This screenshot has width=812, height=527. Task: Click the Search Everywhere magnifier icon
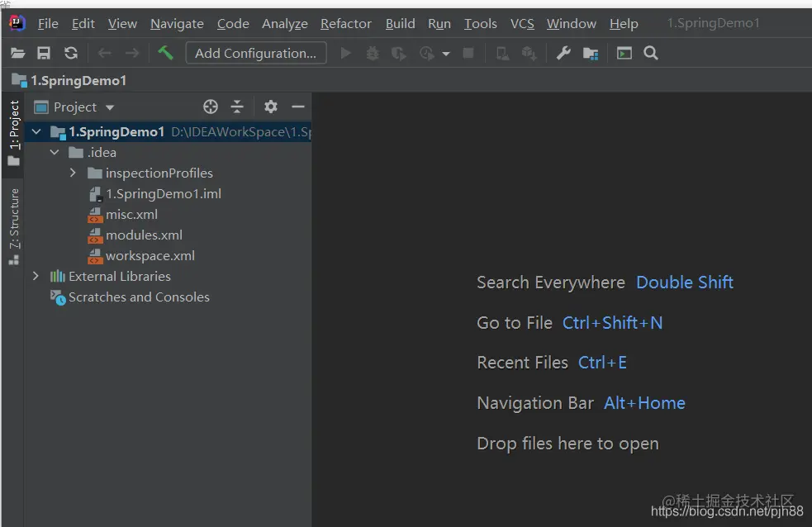(651, 53)
